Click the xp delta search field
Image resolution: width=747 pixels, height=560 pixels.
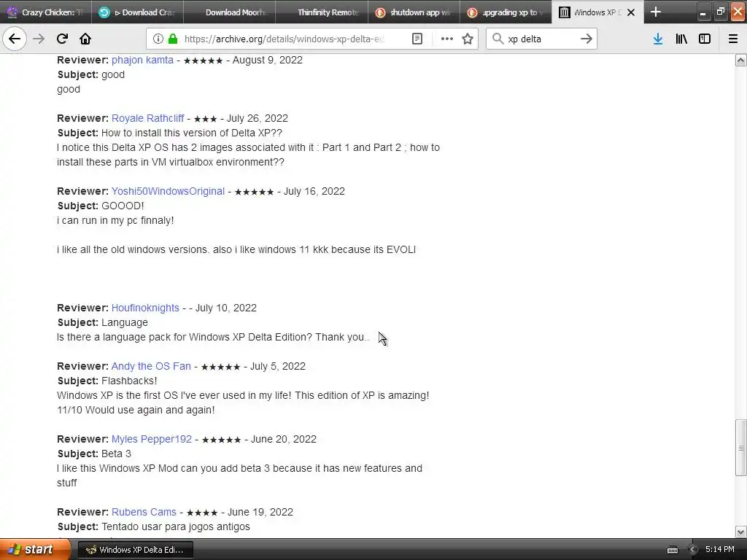[541, 39]
